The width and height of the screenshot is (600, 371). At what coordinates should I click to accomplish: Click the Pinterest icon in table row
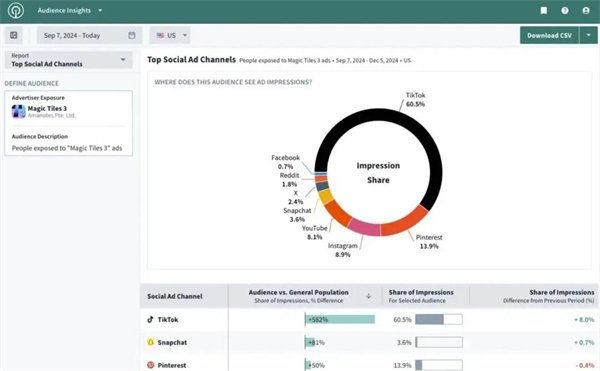point(151,365)
